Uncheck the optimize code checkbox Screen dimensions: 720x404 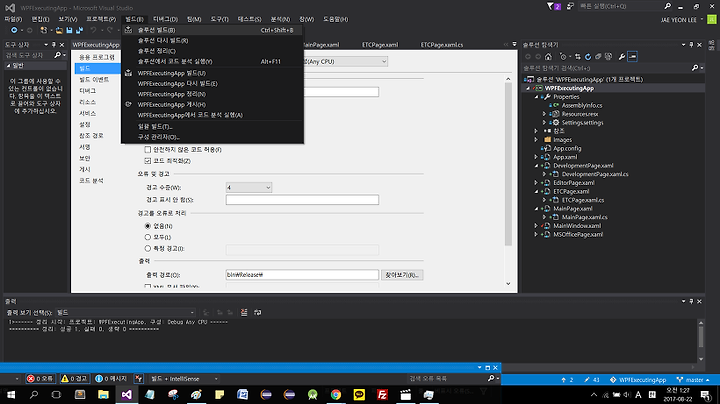pyautogui.click(x=147, y=161)
